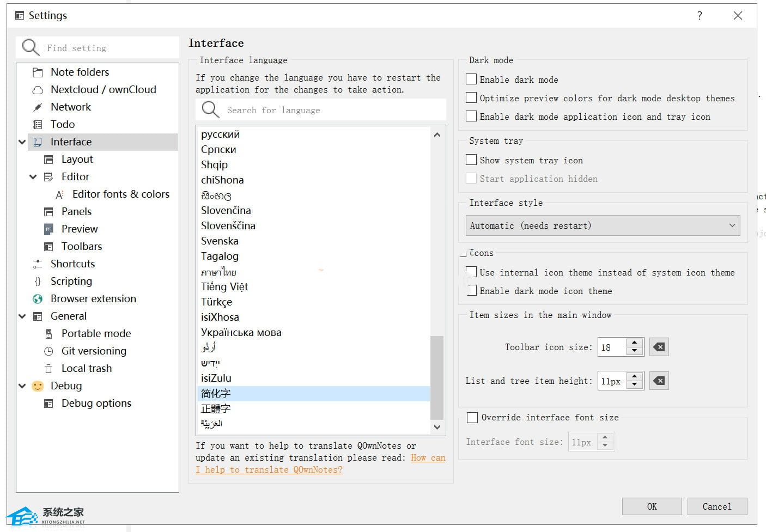
Task: Increase Toolbar icon size with up arrow
Action: [635, 343]
